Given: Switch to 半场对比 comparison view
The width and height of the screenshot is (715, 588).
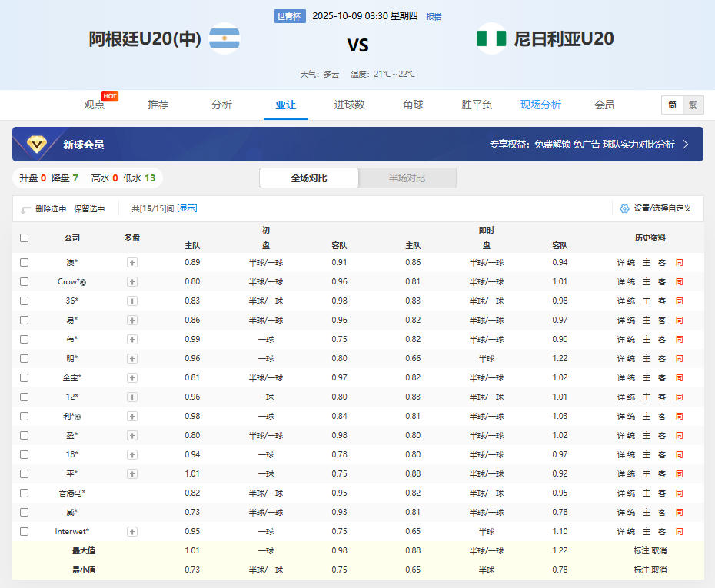Looking at the screenshot, I should pos(407,178).
